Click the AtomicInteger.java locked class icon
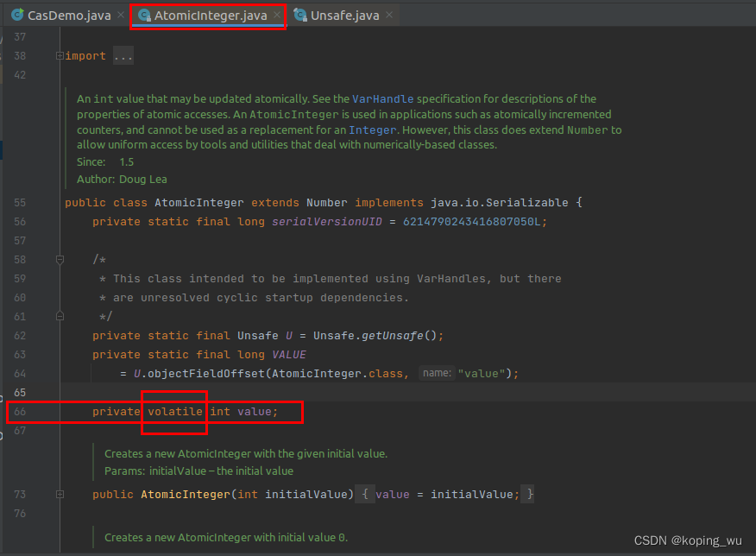756x556 pixels. click(x=144, y=15)
